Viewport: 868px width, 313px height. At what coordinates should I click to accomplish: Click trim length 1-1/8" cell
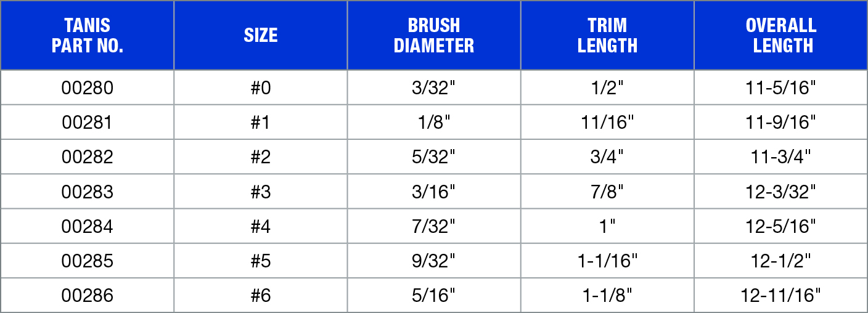point(607,295)
